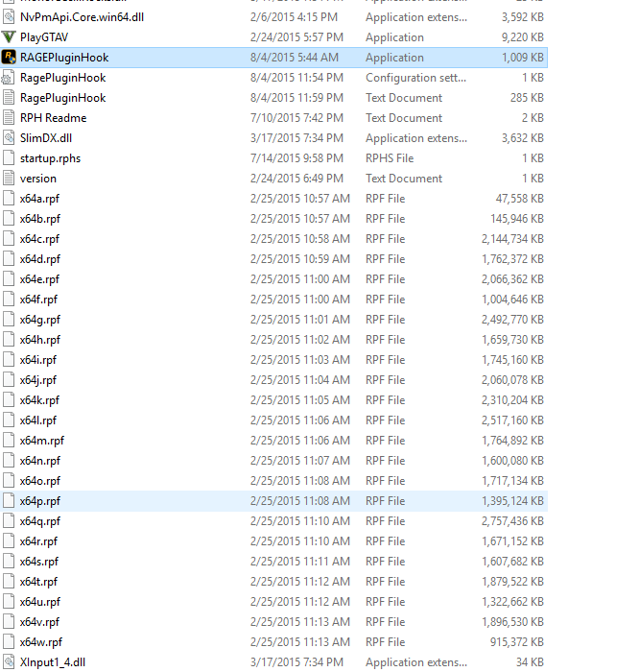Click the x64d.rpf file icon
This screenshot has width=639, height=672.
pyautogui.click(x=9, y=259)
